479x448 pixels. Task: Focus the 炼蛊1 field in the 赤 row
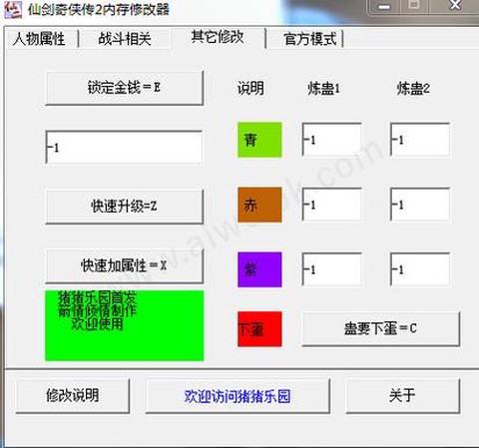[x=332, y=205]
